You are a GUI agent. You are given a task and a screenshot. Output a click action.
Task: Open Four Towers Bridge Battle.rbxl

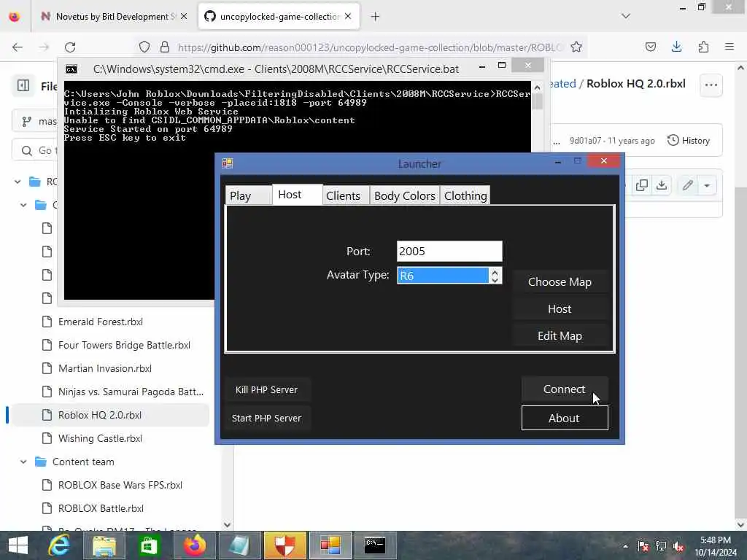(124, 345)
